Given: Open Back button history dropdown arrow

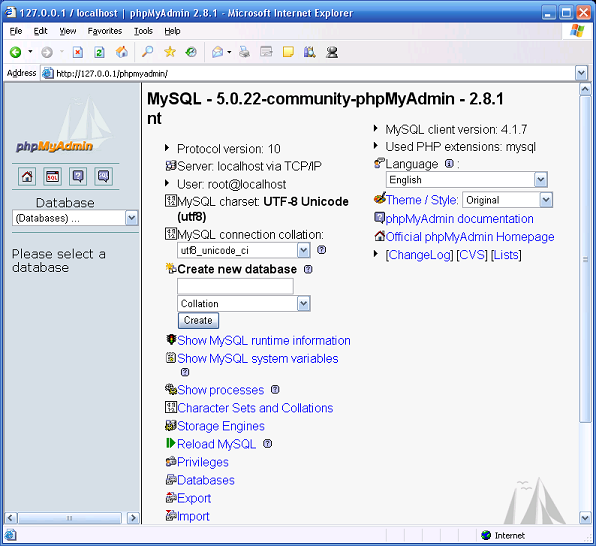Looking at the screenshot, I should (30, 52).
